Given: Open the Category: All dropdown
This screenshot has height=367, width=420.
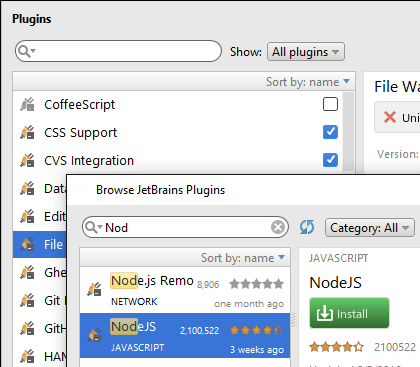Looking at the screenshot, I should (370, 228).
